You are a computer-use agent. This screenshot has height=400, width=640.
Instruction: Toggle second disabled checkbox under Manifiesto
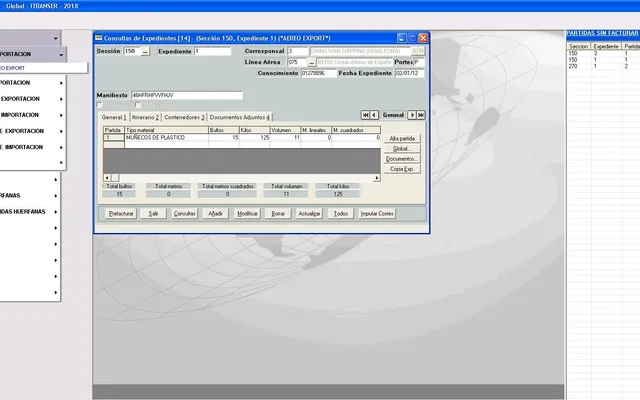point(138,105)
